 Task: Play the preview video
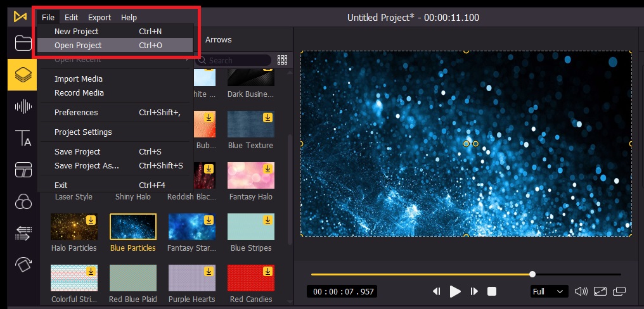coord(455,291)
